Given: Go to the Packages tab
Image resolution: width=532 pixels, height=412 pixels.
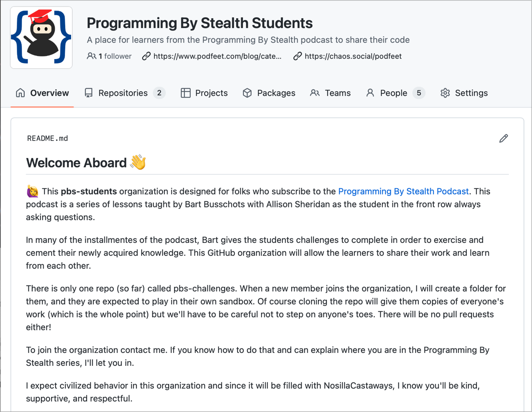Looking at the screenshot, I should (269, 93).
